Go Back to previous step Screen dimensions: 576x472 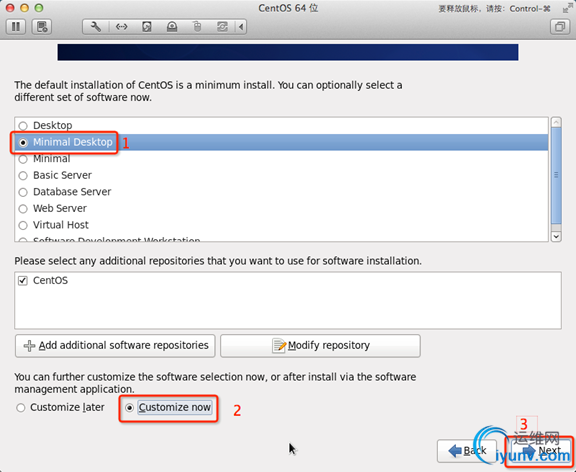pos(467,451)
